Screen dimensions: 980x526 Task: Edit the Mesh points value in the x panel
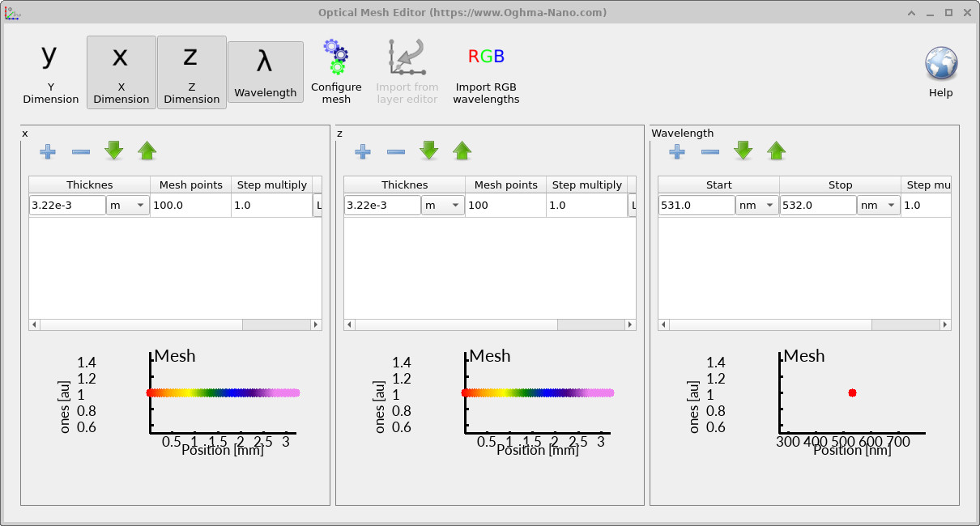pos(190,205)
